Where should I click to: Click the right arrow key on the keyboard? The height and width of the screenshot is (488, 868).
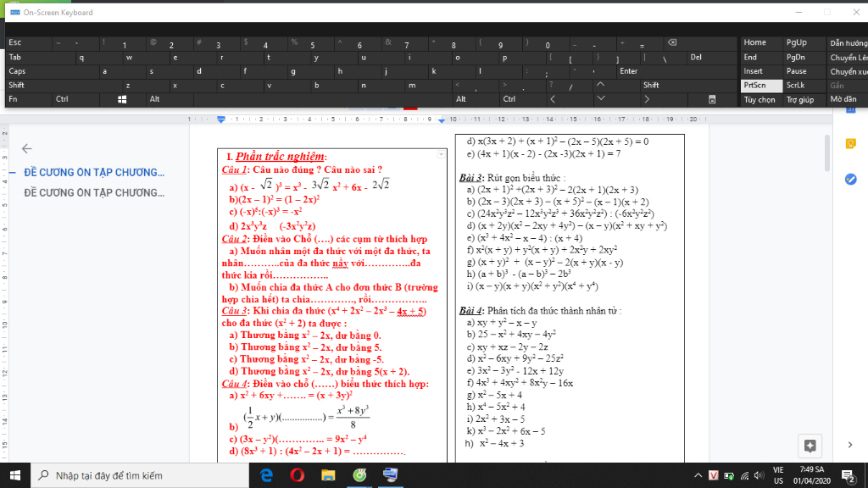coord(647,100)
